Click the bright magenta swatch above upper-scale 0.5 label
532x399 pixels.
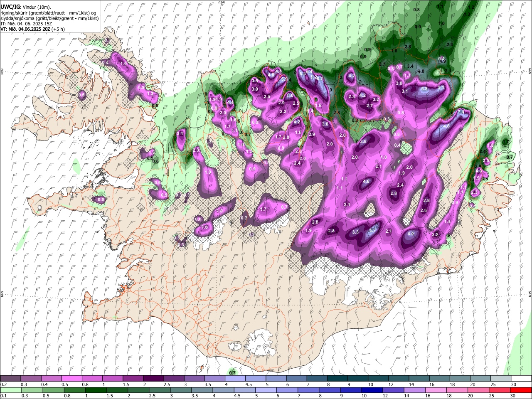(x=72, y=379)
